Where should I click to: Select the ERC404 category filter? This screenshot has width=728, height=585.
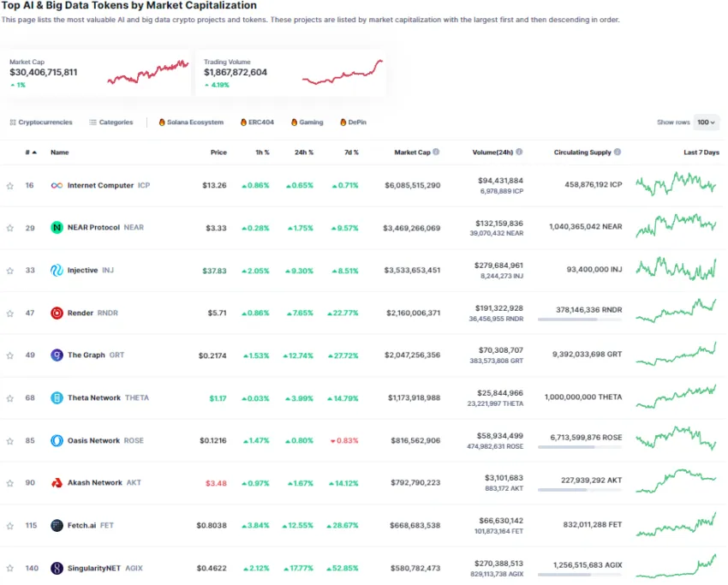coord(257,122)
